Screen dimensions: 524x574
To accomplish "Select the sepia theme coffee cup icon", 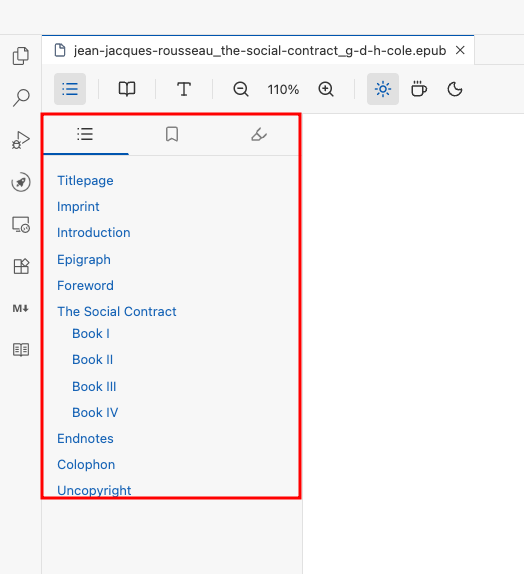I will (x=419, y=89).
